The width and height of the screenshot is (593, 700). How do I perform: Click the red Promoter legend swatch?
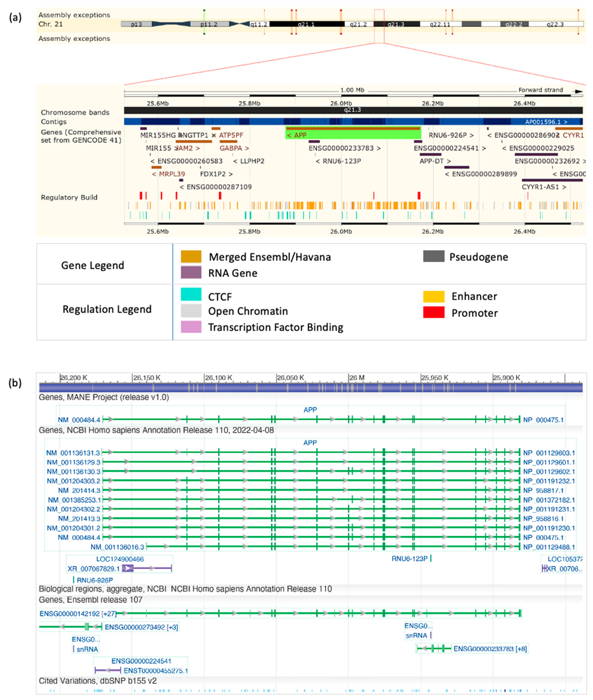tap(434, 312)
